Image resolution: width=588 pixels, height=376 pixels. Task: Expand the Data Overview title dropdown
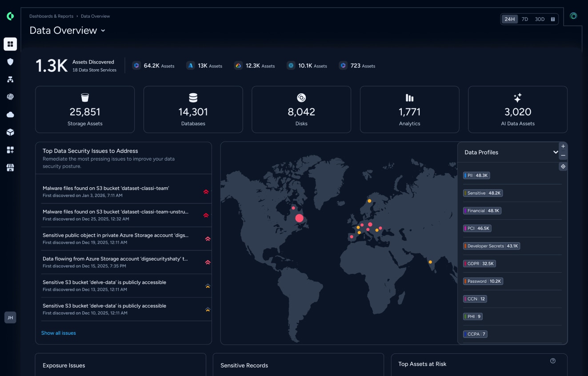click(x=103, y=31)
